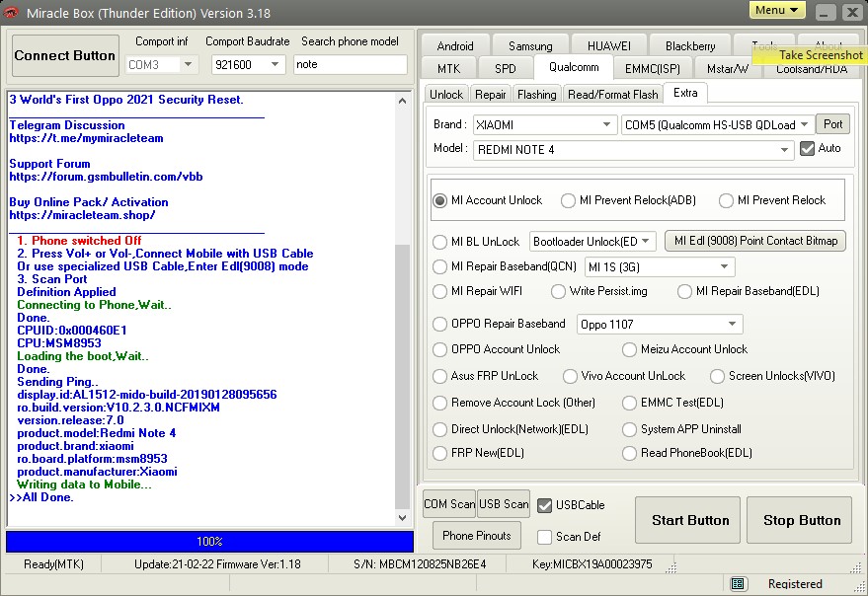Open the Repair sub-tab
868x596 pixels.
[491, 94]
